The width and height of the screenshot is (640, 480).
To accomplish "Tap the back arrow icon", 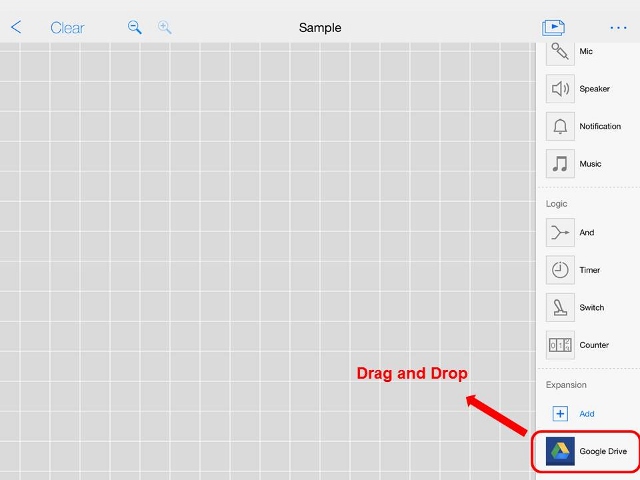I will coord(16,27).
